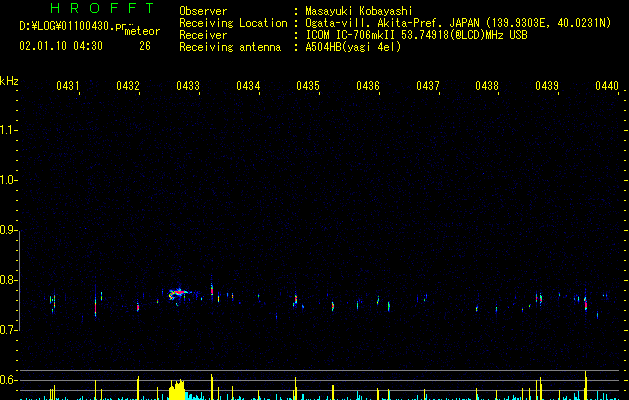Click the 0433 time marker
Viewport: 629px width, 400px height.
(188, 86)
